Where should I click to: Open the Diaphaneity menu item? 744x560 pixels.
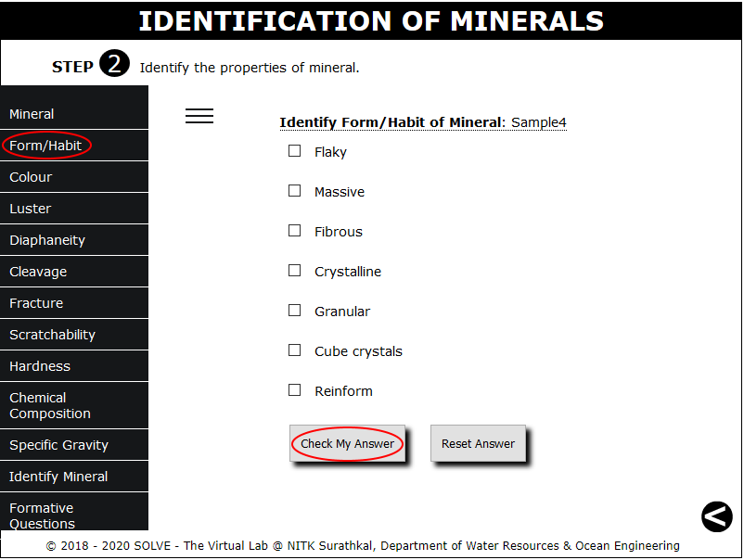[74, 240]
